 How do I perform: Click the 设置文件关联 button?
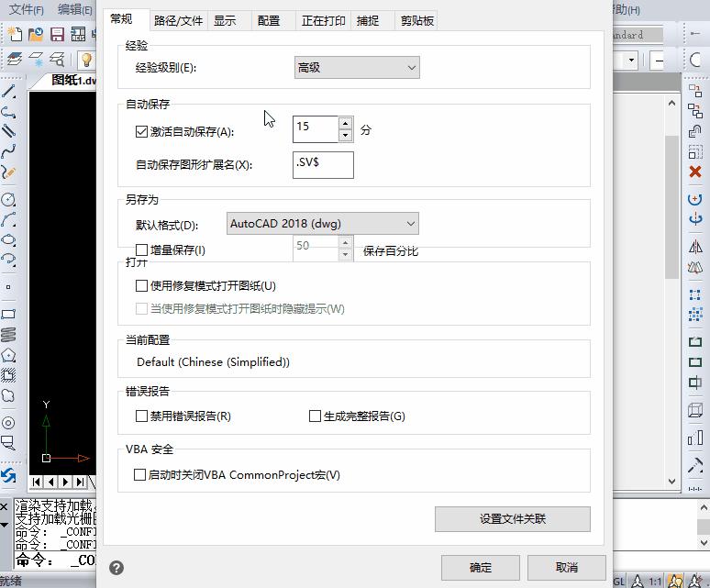[513, 519]
